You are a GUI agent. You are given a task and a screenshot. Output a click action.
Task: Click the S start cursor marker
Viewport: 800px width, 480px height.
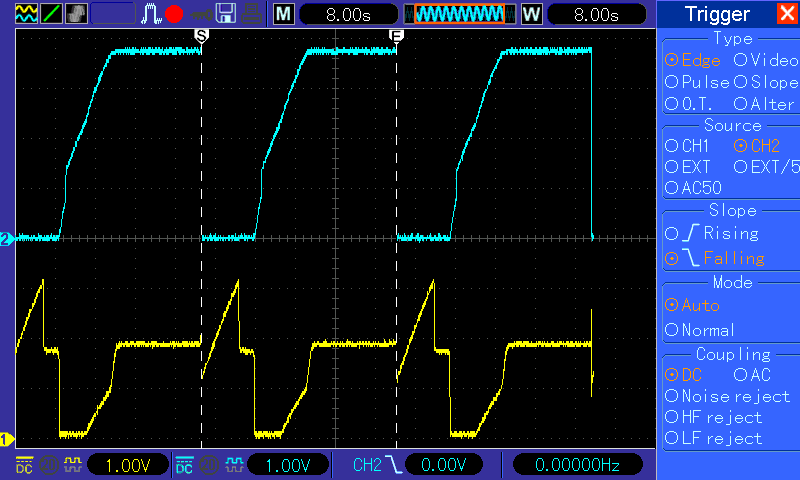tap(202, 36)
